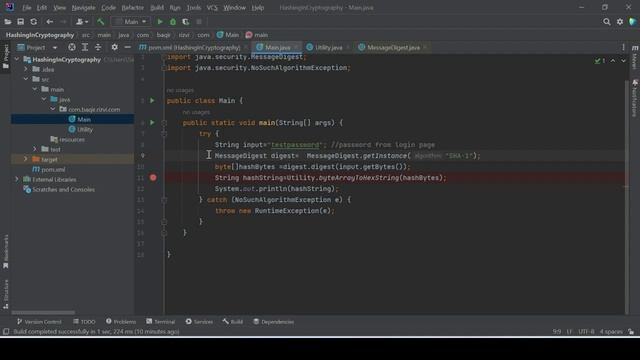Viewport: 640px width, 360px height.
Task: Open the View menu
Action: point(59,8)
